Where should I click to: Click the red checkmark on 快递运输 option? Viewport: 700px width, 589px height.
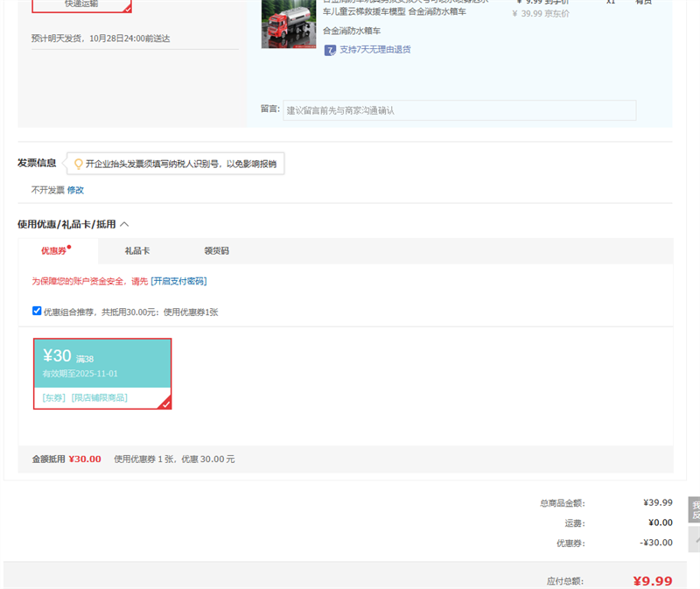click(x=127, y=9)
